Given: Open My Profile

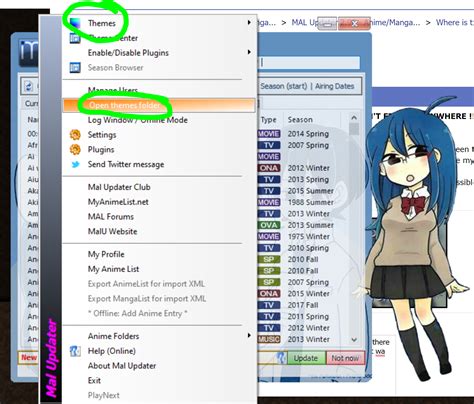Looking at the screenshot, I should click(x=106, y=254).
